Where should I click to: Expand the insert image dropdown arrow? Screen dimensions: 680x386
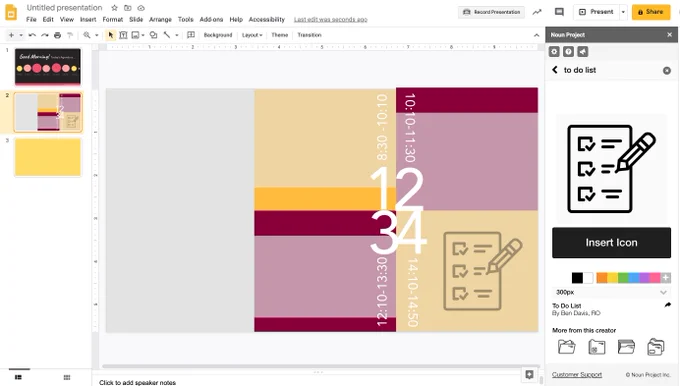pyautogui.click(x=143, y=35)
